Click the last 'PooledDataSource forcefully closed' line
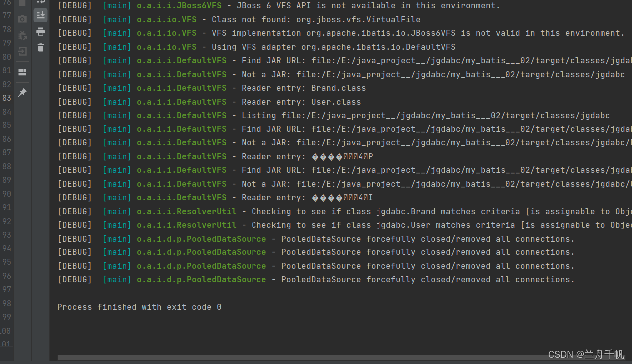 pos(316,280)
